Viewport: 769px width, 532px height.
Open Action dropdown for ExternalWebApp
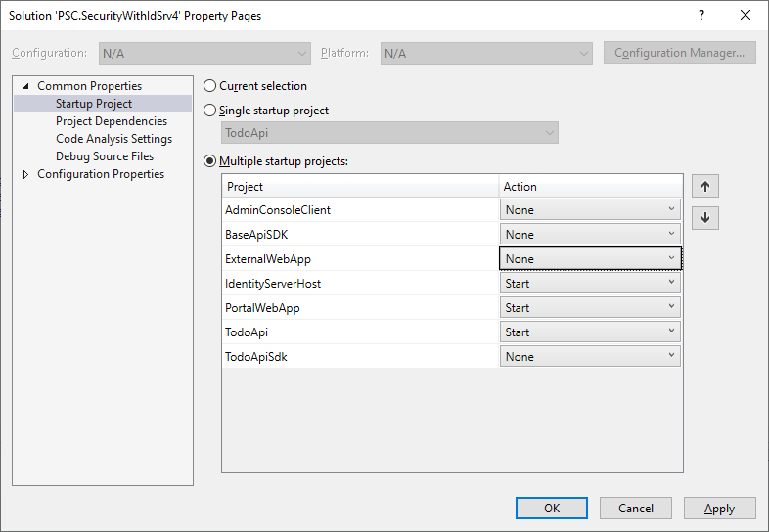coord(590,259)
